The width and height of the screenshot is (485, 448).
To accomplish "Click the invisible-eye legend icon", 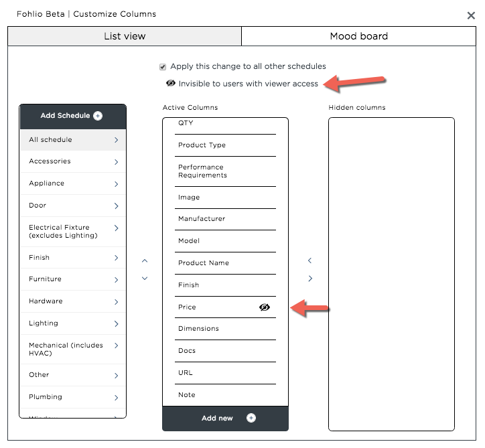I will [170, 83].
